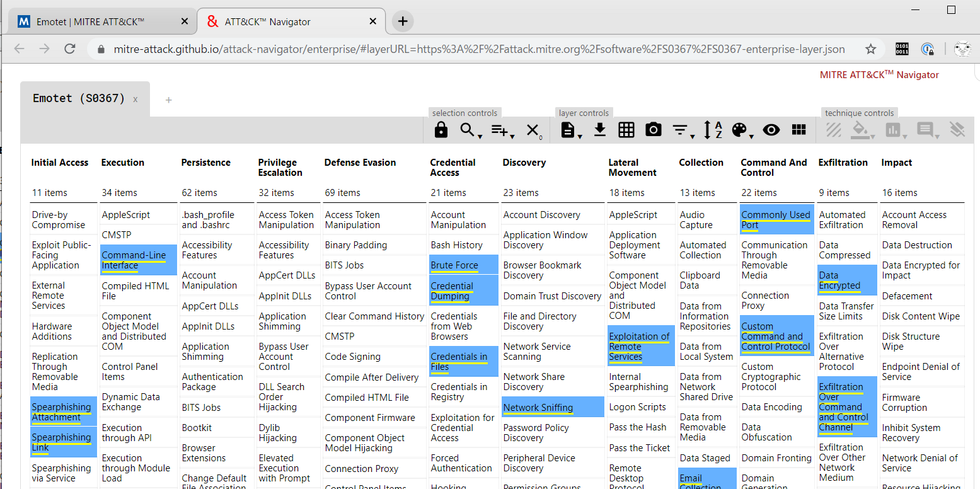Click the camera render to SVG icon
The height and width of the screenshot is (489, 980).
(x=654, y=130)
